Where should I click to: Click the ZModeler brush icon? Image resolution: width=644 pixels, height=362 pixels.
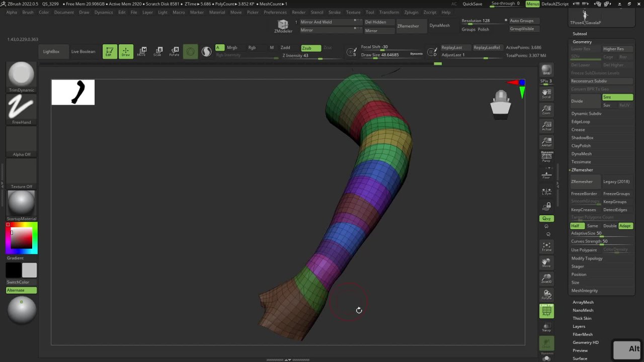point(283,26)
